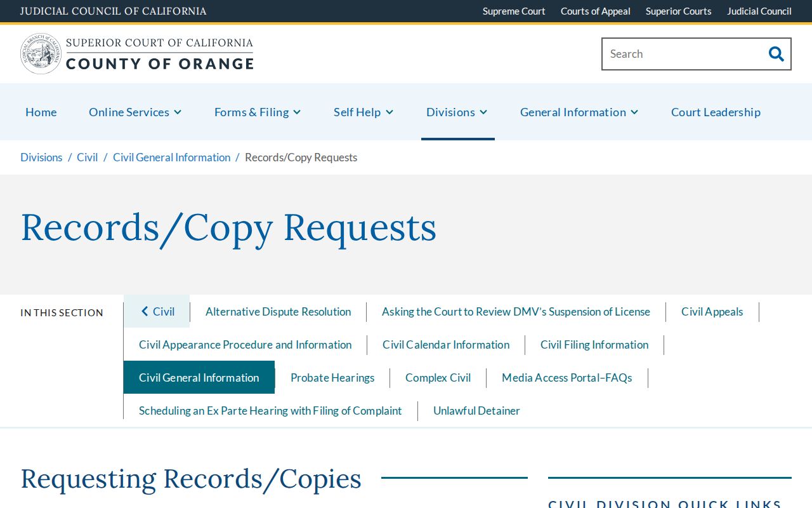
Task: Open Media Access Portal–FAQs
Action: (x=567, y=377)
